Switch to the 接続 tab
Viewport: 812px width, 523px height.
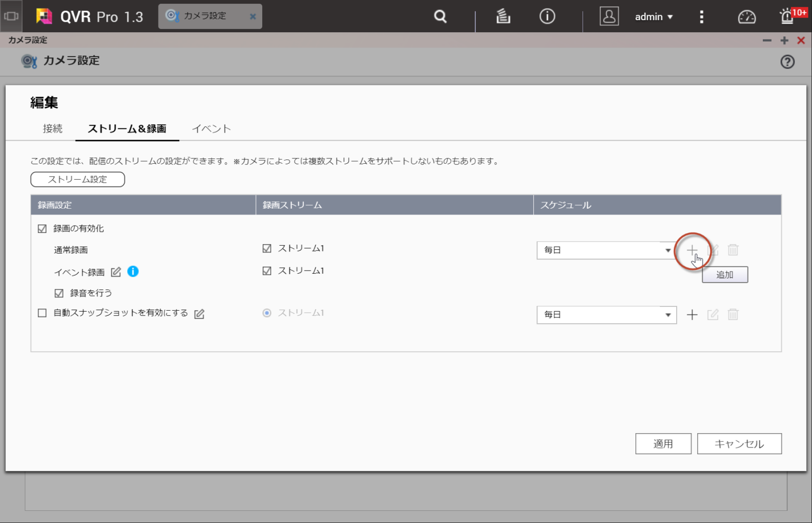tap(53, 129)
